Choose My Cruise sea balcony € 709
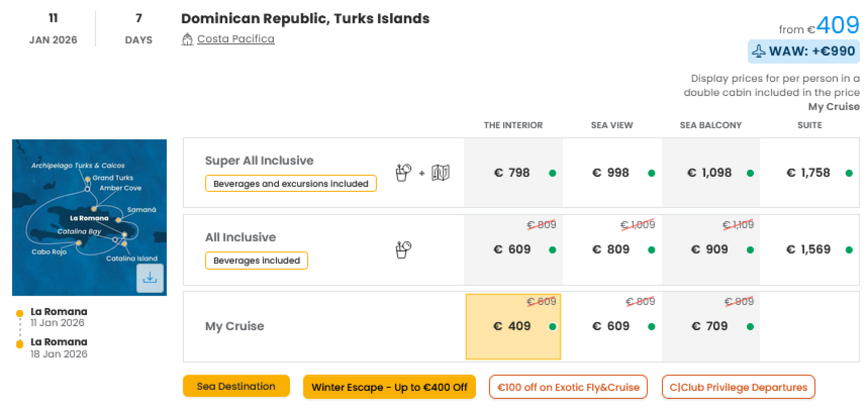Screen dimensions: 868x411 (711, 326)
